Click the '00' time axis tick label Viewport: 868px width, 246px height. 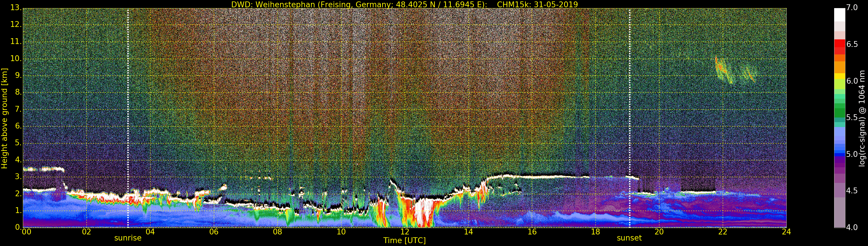pyautogui.click(x=26, y=232)
